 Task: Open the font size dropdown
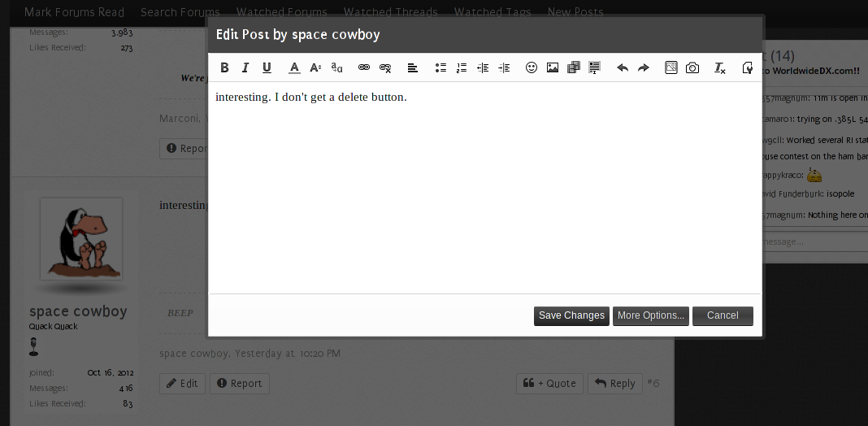[x=315, y=68]
